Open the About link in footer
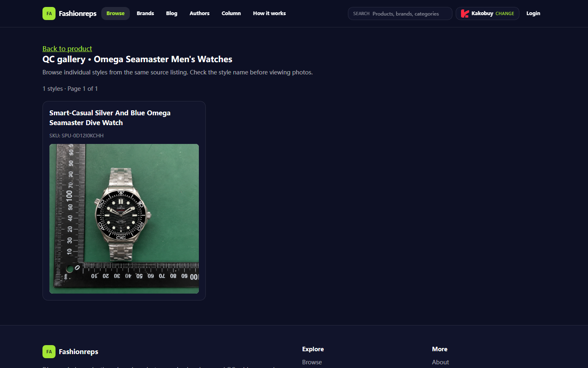The image size is (588, 368). click(x=440, y=362)
